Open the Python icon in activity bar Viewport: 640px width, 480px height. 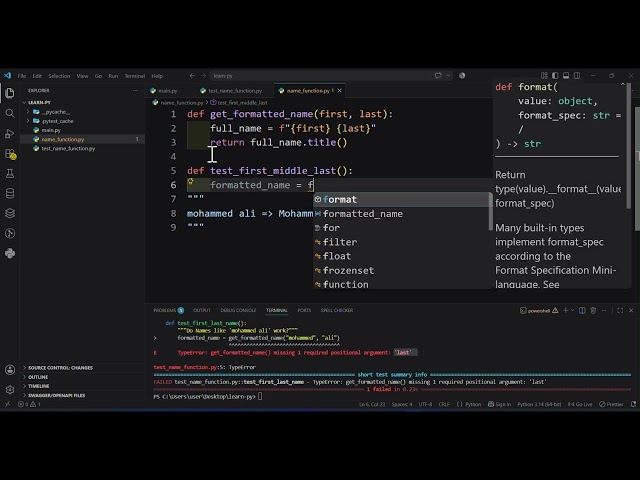(10, 253)
